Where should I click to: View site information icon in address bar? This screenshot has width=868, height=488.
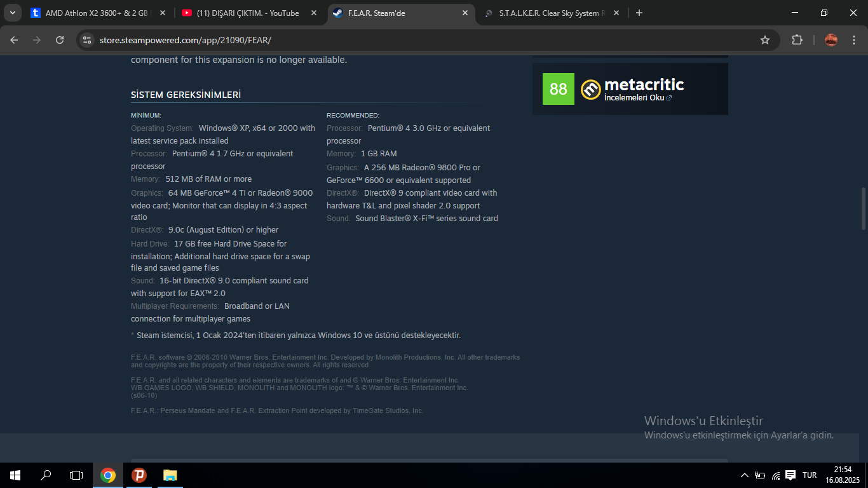pyautogui.click(x=88, y=40)
